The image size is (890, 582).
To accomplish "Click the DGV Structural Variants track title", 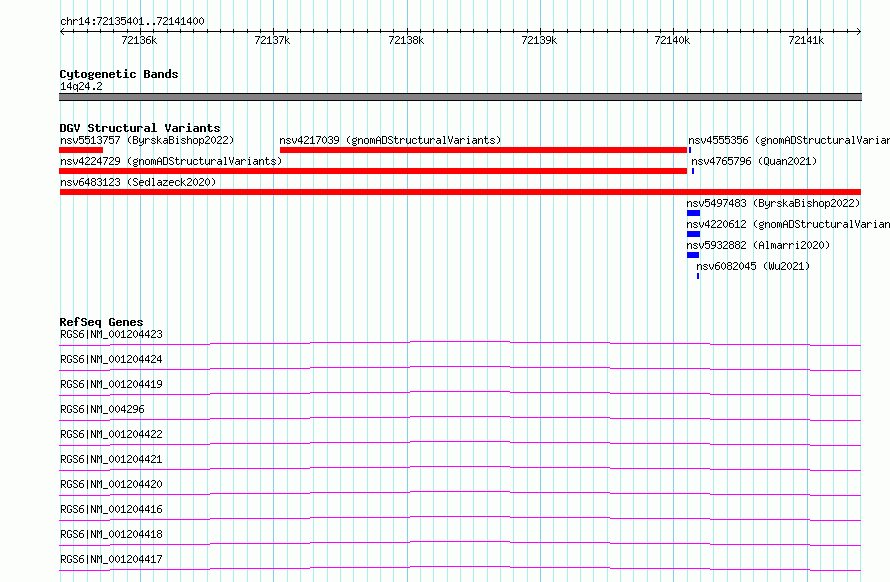I will pyautogui.click(x=140, y=128).
